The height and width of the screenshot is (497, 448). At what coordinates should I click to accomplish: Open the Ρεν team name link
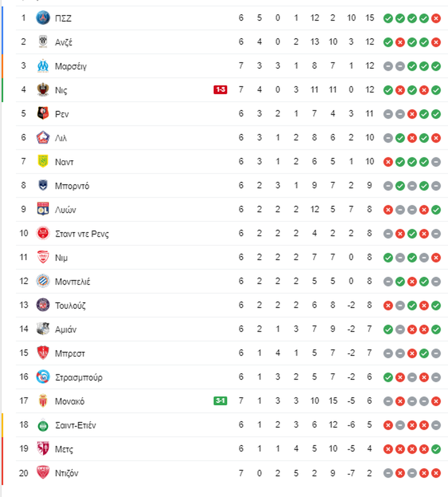(62, 114)
